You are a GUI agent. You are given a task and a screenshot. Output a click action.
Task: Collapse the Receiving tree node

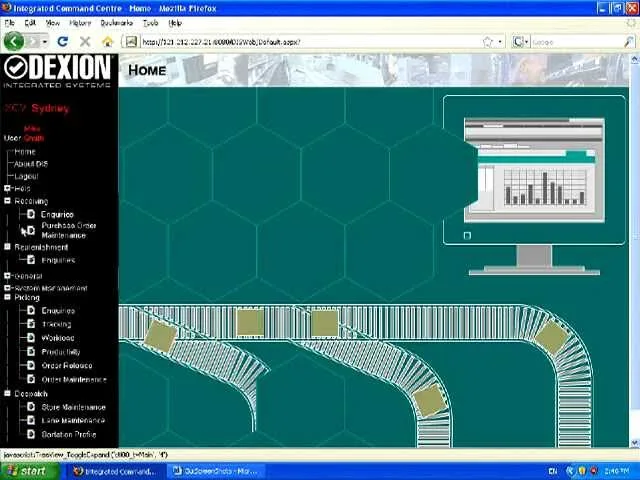[7, 201]
